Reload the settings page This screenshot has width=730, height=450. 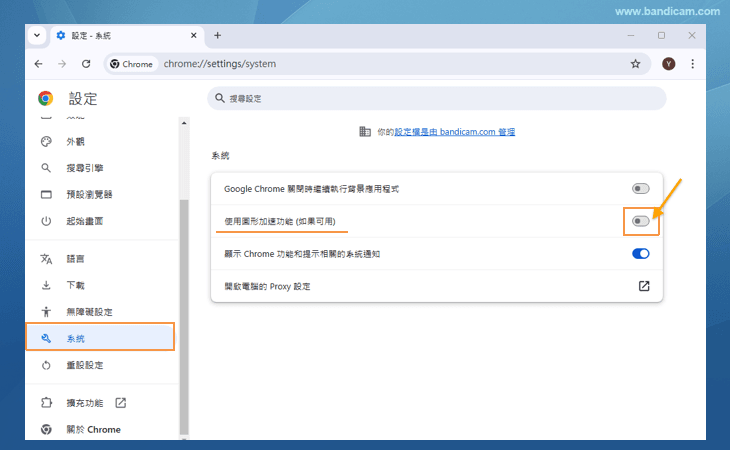tap(86, 64)
